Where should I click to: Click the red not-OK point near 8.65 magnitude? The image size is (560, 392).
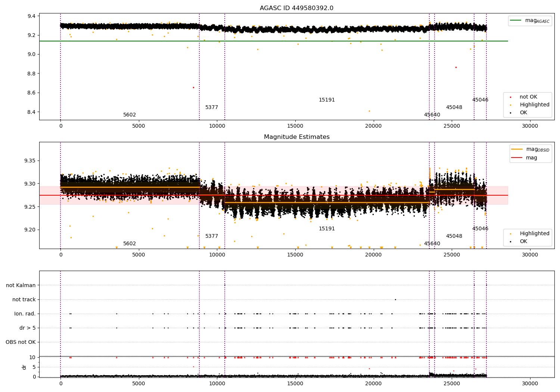point(193,87)
